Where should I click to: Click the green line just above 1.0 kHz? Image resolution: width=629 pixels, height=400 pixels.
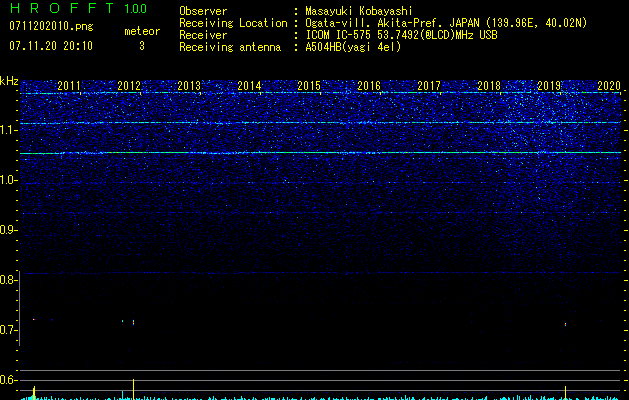point(320,153)
